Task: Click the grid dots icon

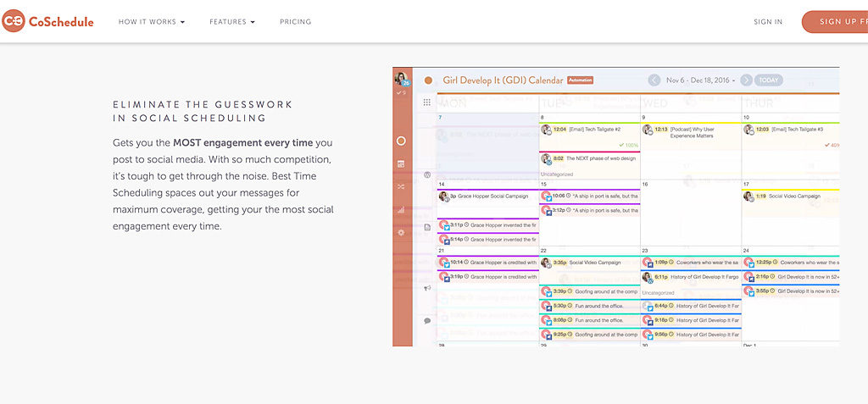Action: (427, 102)
